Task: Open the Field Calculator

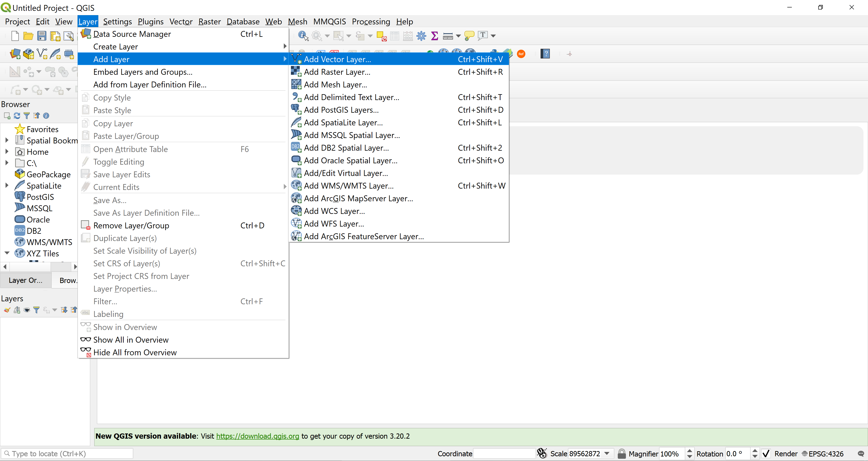Action: (408, 36)
